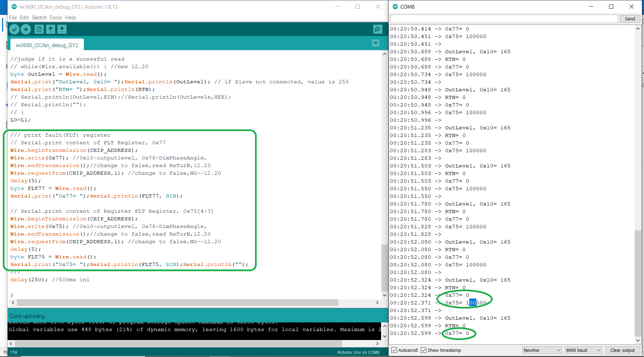The width and height of the screenshot is (644, 357).
Task: Open the Sketch menu
Action: pyautogui.click(x=39, y=18)
